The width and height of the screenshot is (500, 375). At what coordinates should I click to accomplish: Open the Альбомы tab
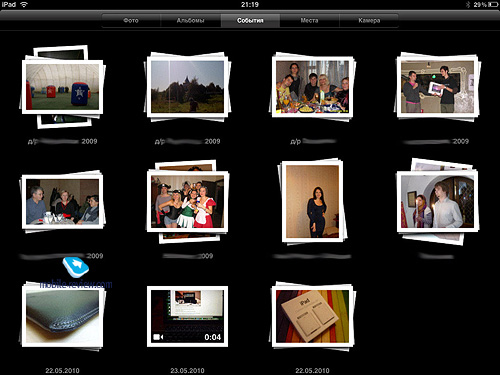tap(190, 20)
